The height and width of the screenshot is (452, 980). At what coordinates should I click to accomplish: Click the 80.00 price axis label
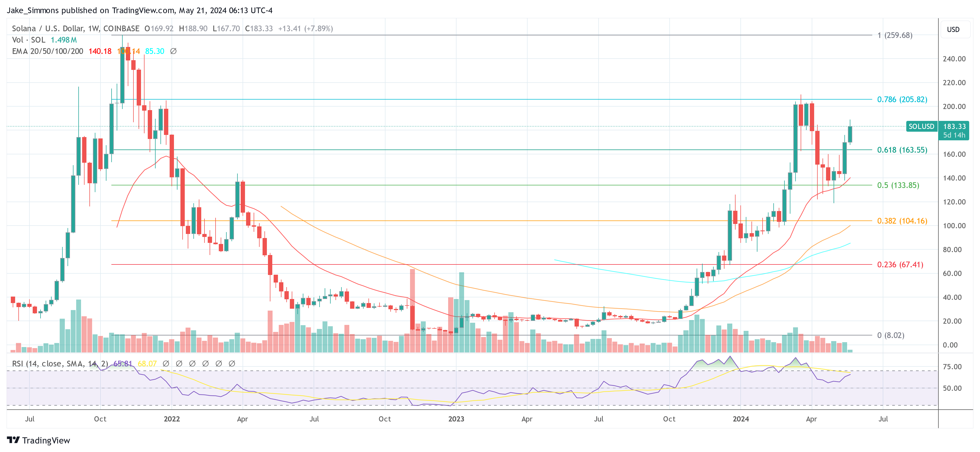coord(952,250)
